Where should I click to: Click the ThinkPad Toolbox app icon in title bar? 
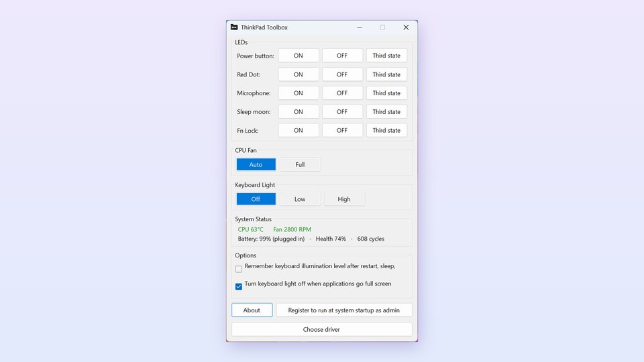point(234,27)
